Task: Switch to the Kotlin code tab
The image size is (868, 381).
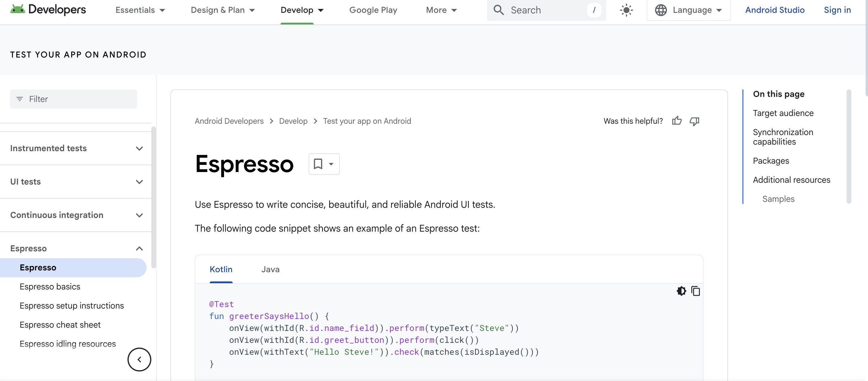Action: [221, 270]
